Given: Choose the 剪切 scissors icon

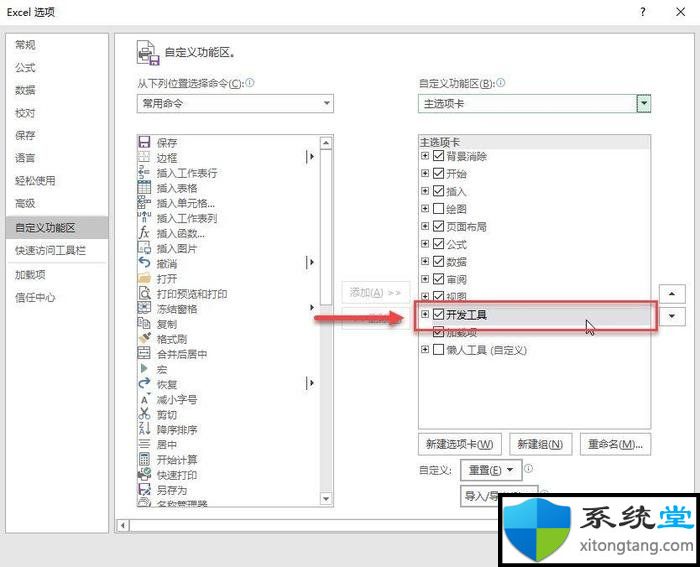Looking at the screenshot, I should [144, 414].
